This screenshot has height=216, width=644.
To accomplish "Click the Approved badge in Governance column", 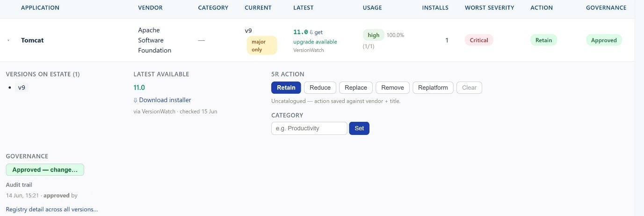I will tap(604, 40).
